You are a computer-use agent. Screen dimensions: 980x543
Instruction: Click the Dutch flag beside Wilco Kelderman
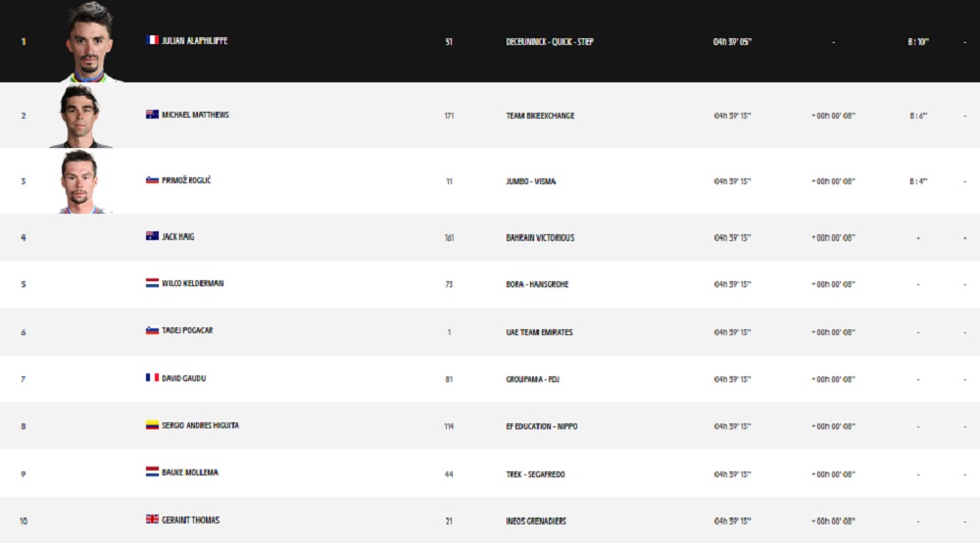[x=152, y=283]
